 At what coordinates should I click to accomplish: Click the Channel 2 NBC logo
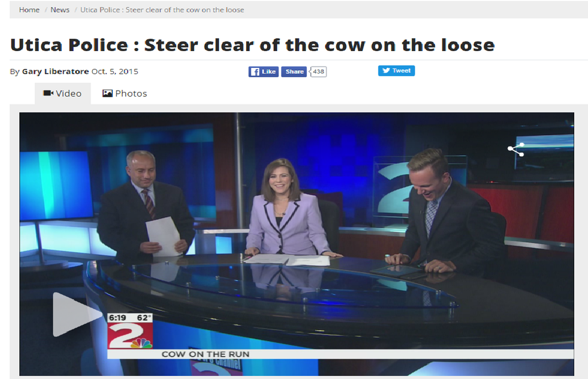130,335
